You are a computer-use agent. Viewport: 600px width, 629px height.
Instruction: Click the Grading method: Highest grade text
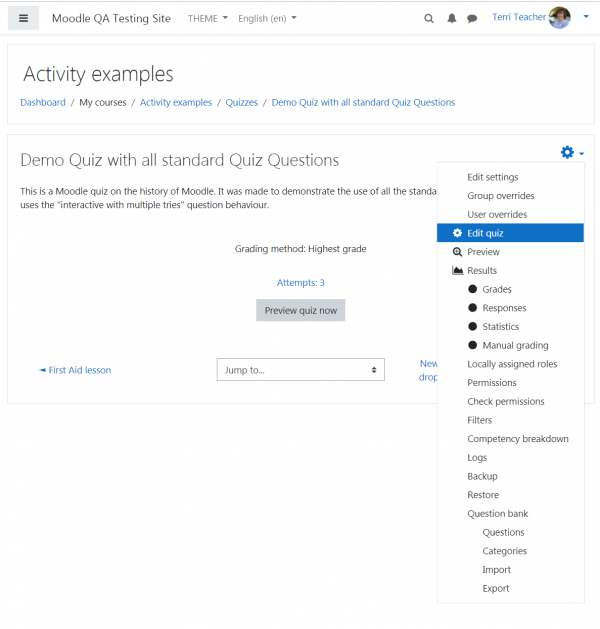[x=300, y=249]
